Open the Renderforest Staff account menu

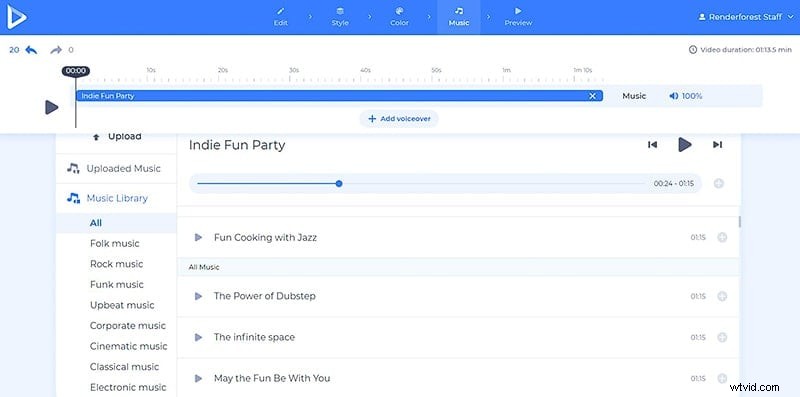tap(745, 17)
